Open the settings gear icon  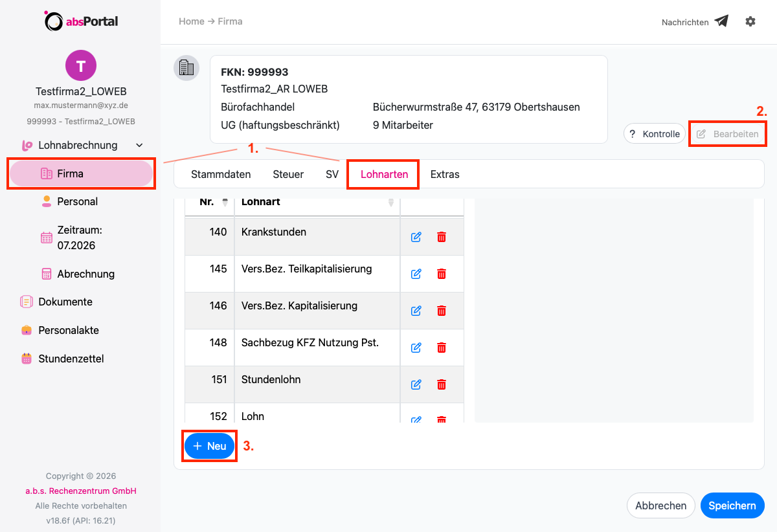point(750,21)
